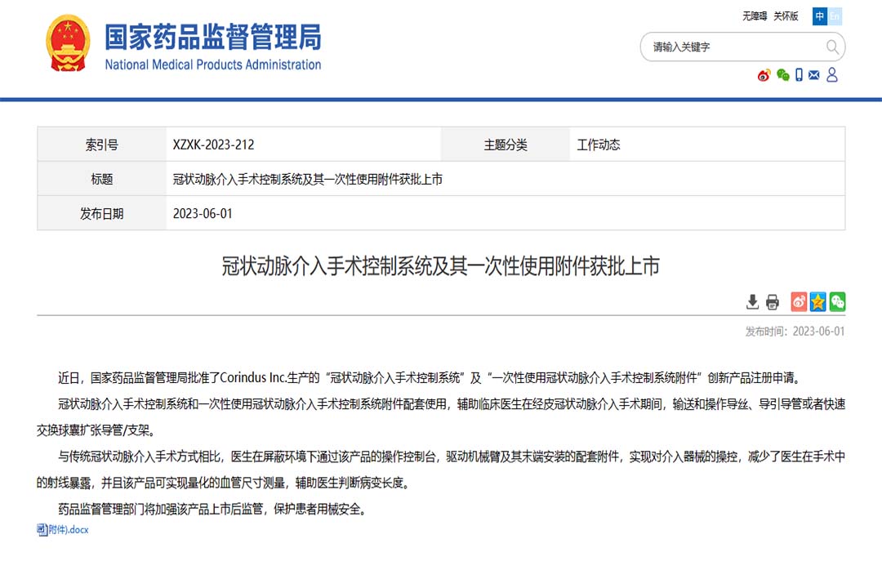Viewport: 882px width, 588px height.
Task: Click the paragraph mentioning Corindus Inc.
Action: 430,377
